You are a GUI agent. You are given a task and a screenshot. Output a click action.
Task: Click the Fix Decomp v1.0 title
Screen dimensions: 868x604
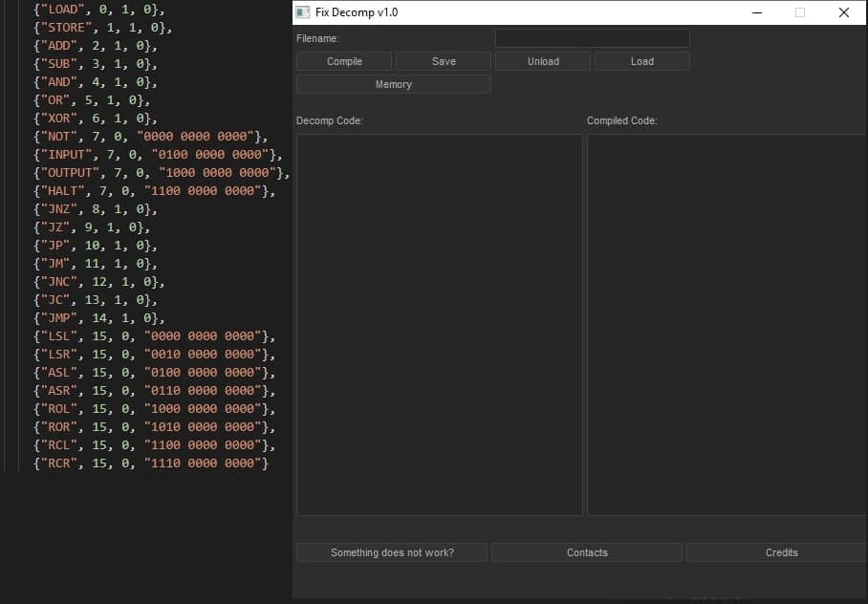pos(357,12)
